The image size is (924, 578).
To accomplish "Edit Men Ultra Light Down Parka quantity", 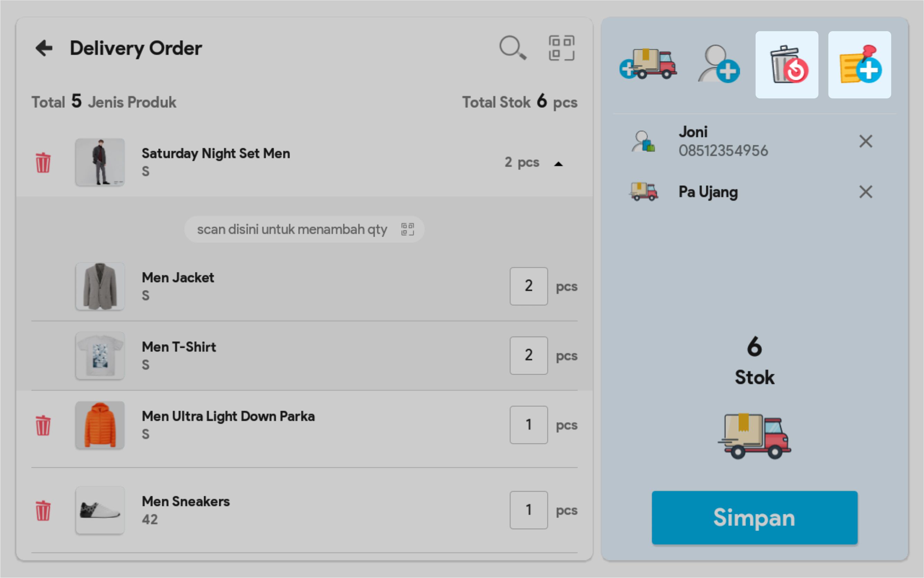I will click(x=528, y=425).
